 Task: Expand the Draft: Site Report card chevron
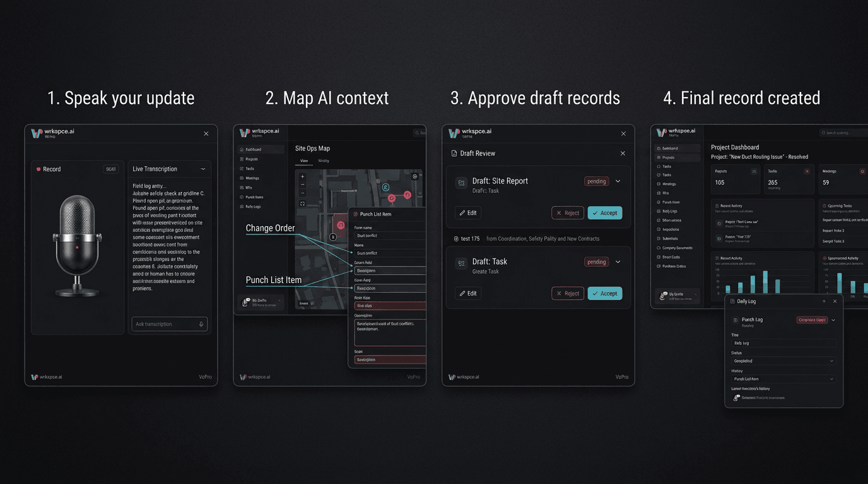618,181
